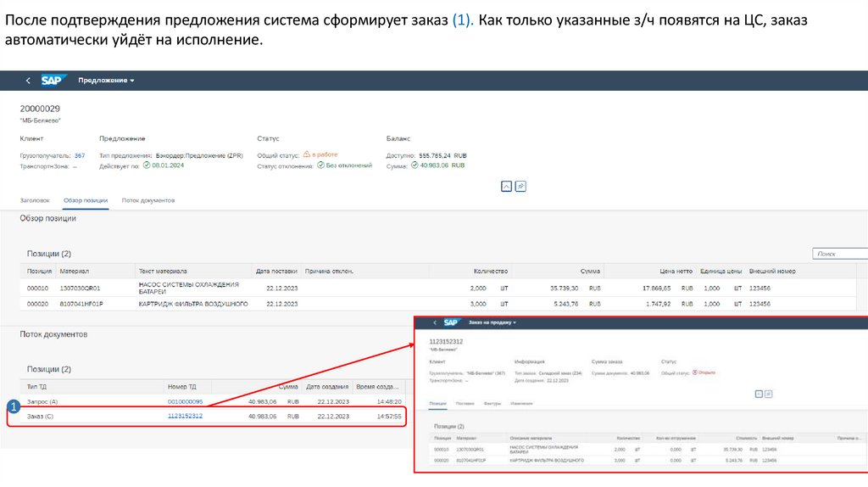Viewport: 868px width, 487px height.
Task: Switch to Поставки tab in sales order
Action: pyautogui.click(x=465, y=403)
